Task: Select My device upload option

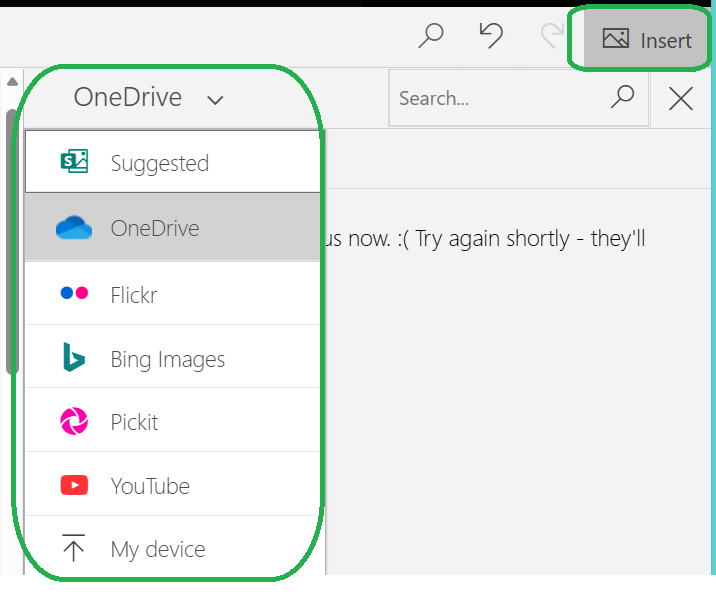Action: pos(173,547)
